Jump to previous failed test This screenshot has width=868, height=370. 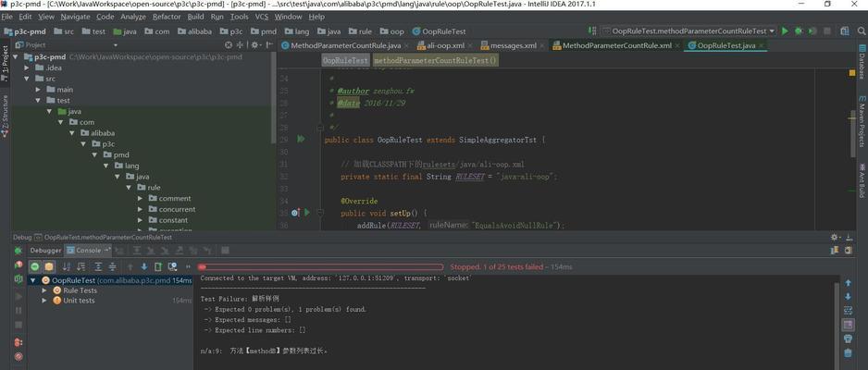[x=130, y=266]
